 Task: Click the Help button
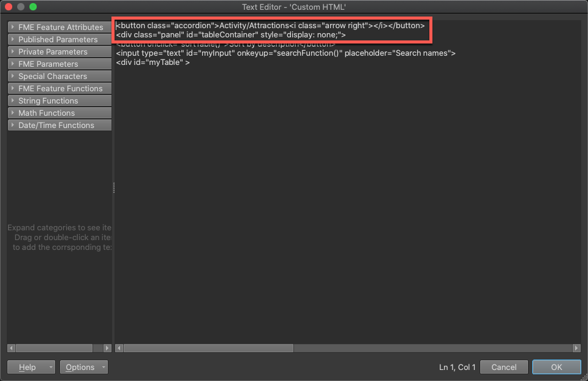pos(28,367)
